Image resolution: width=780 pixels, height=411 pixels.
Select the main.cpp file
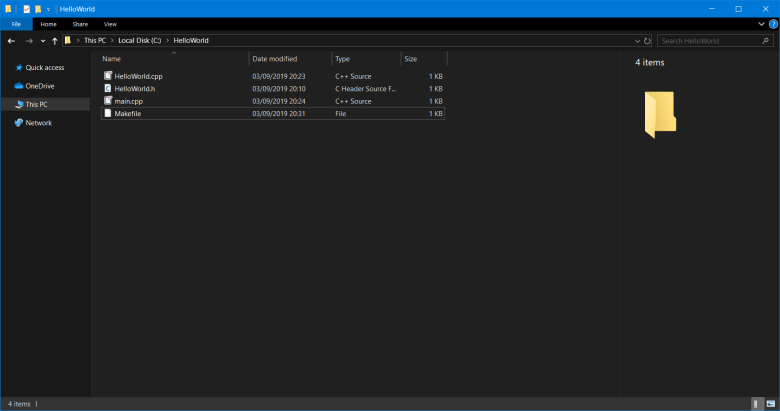pyautogui.click(x=273, y=101)
